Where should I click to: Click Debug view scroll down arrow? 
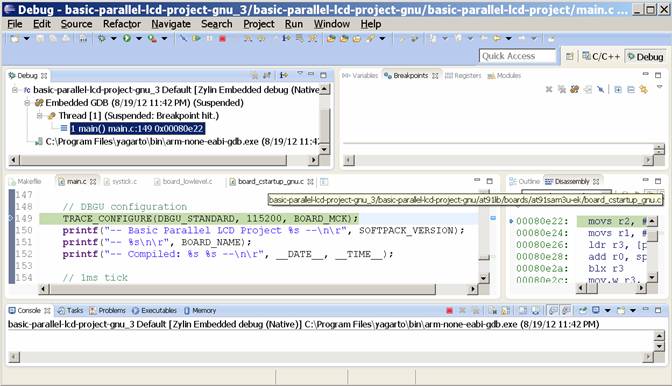pyautogui.click(x=324, y=150)
